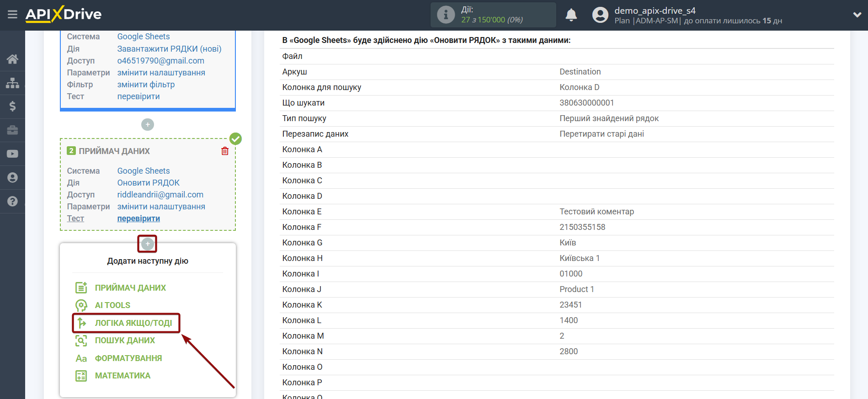Click the ПОШУК ДАНИХ search icon
The width and height of the screenshot is (868, 399).
81,340
